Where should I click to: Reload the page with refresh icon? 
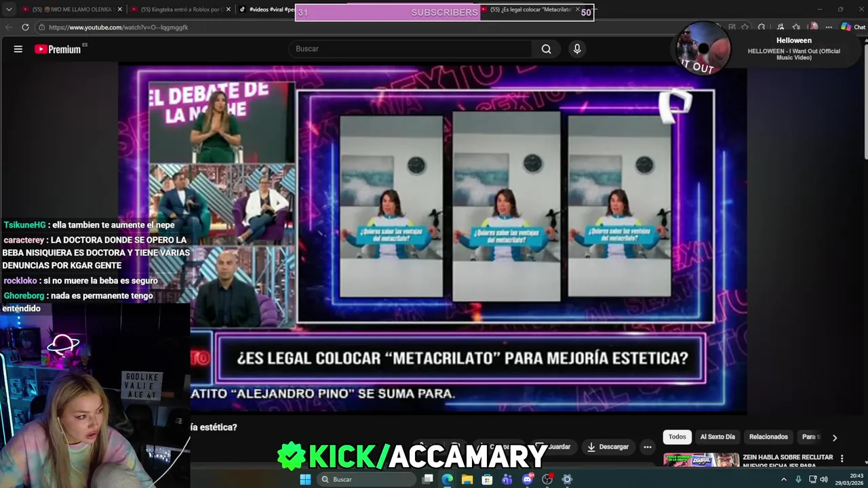coord(25,27)
